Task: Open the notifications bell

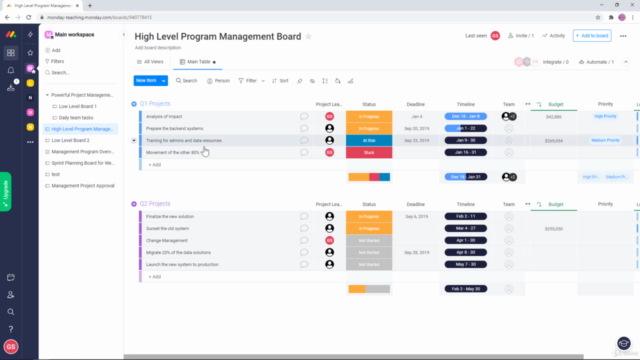Action: (x=11, y=70)
